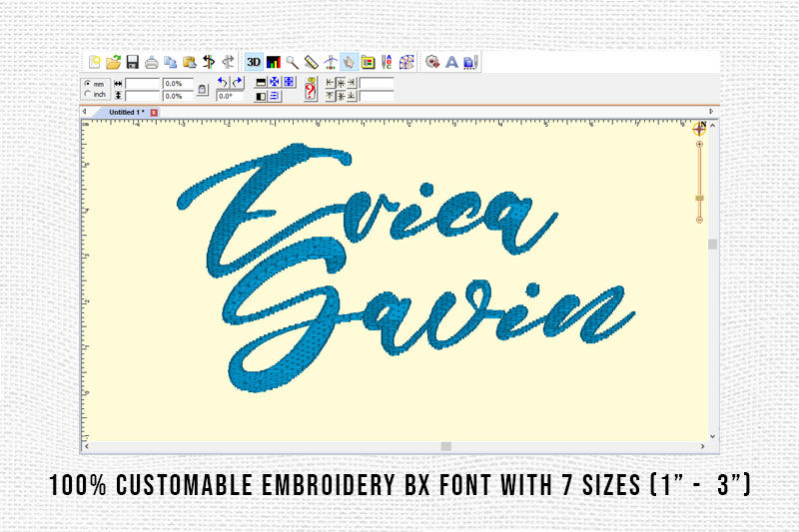Click the align right edges icon

[352, 83]
